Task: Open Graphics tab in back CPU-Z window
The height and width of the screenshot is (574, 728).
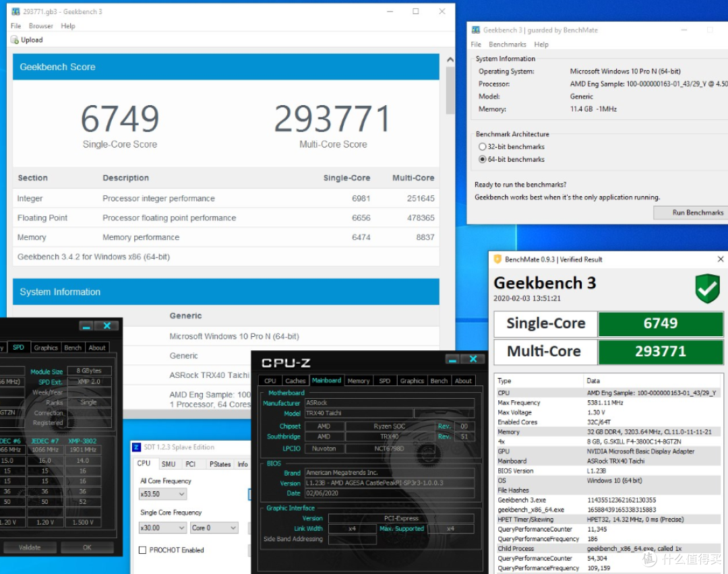Action: coord(46,348)
